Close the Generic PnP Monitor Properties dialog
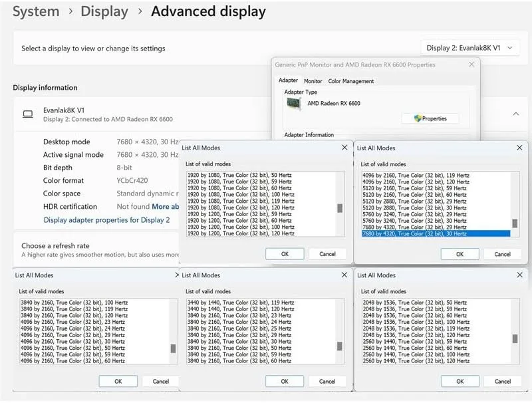 coord(472,65)
